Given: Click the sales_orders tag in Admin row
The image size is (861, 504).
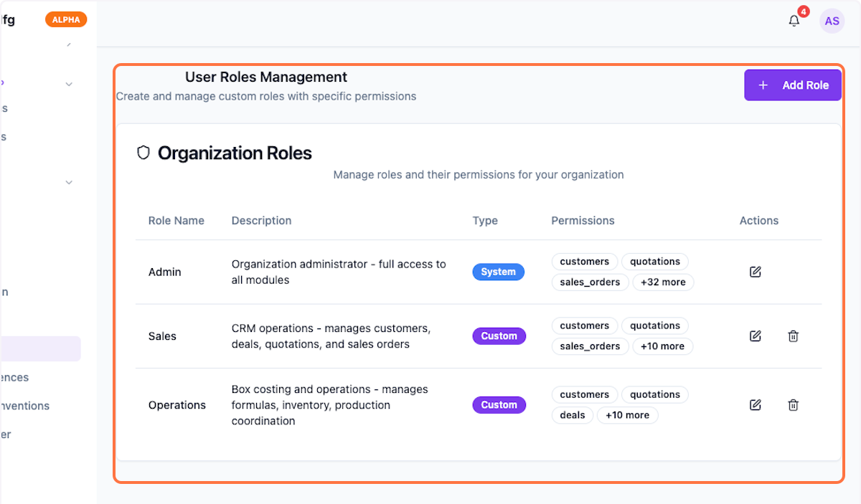Looking at the screenshot, I should (590, 282).
